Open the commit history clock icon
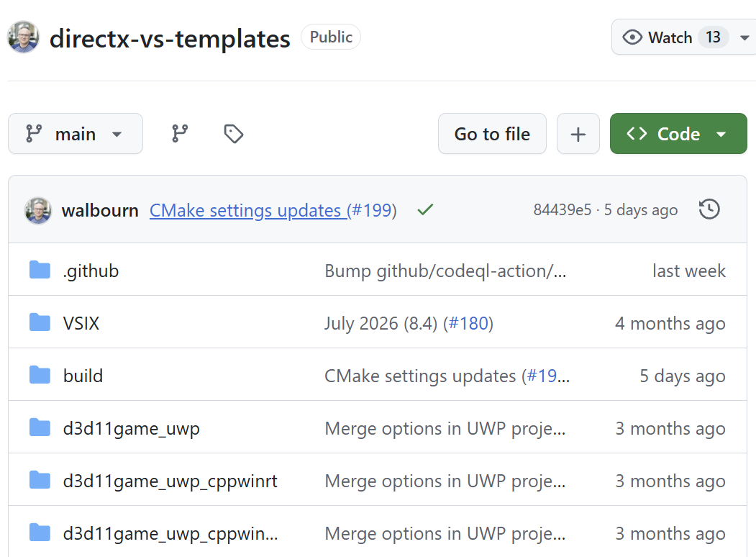 (709, 209)
